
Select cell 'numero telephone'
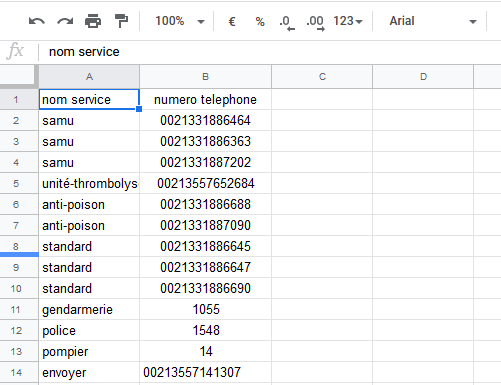pos(205,99)
